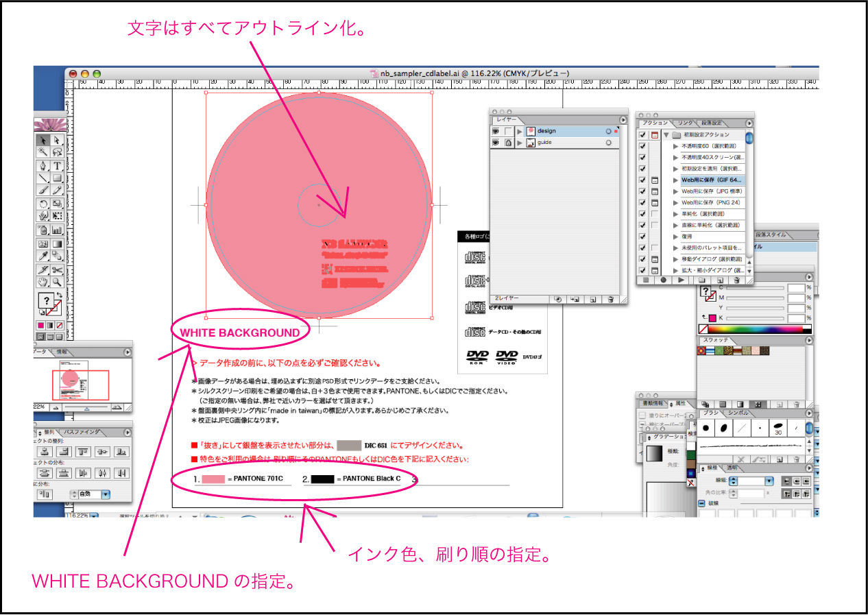The image size is (868, 615).
Task: Select the Pencil tool
Action: [57, 190]
